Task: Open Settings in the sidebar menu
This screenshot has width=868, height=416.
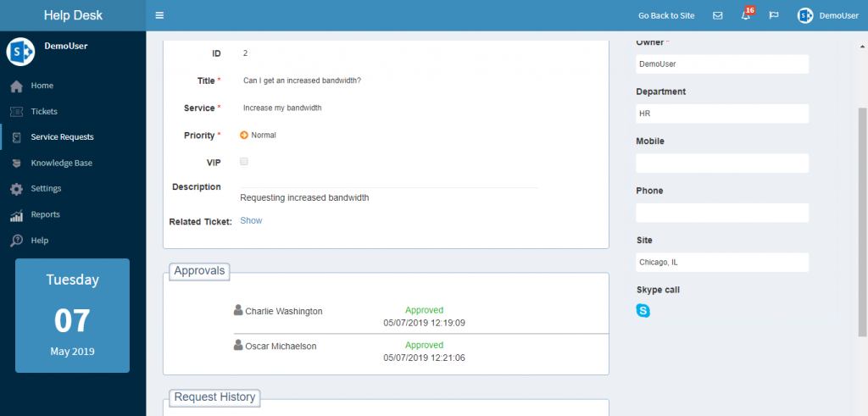Action: click(x=46, y=189)
